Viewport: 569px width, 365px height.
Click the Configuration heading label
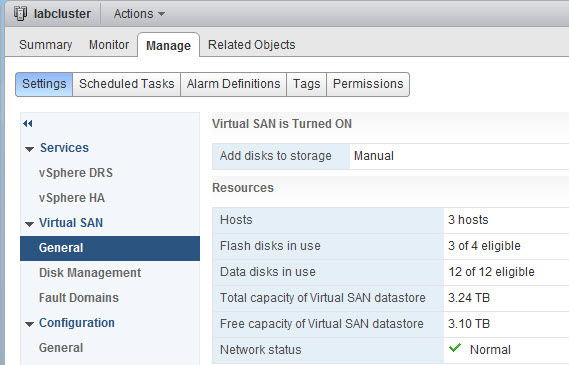point(77,323)
